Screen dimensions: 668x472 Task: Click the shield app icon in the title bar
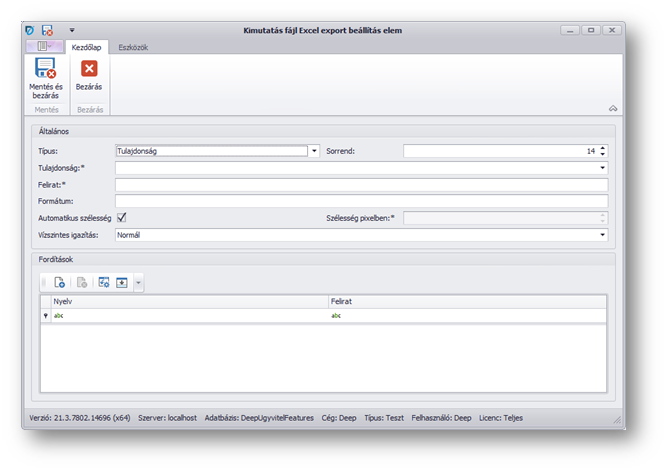point(29,31)
